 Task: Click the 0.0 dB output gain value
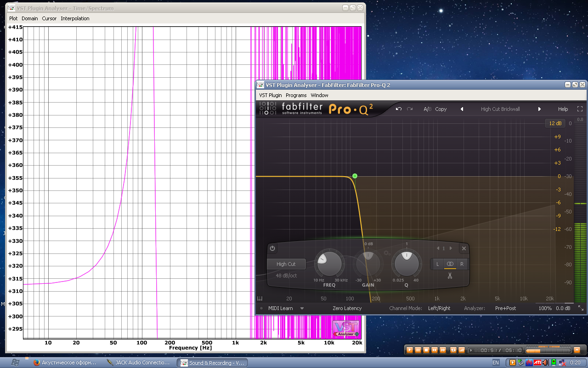point(563,308)
